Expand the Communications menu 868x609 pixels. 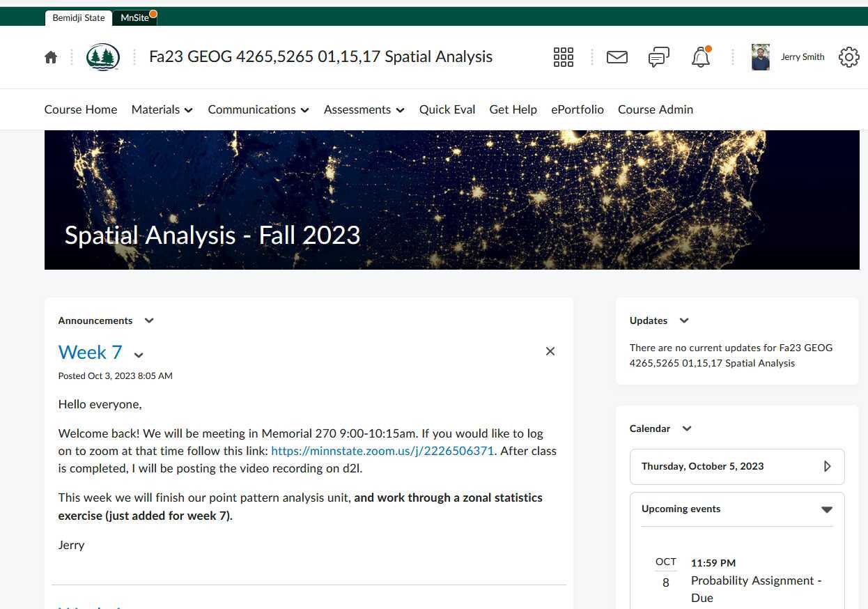258,109
